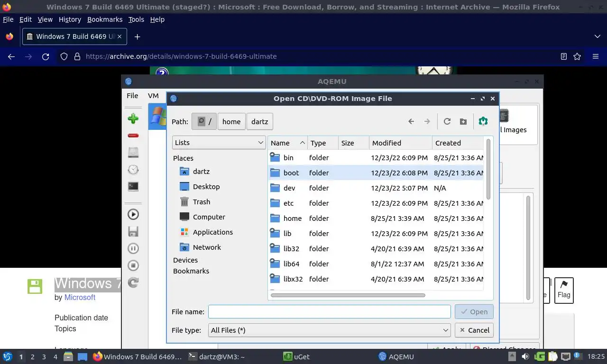Select the home folder in the file list
607x364 pixels.
pyautogui.click(x=376, y=218)
